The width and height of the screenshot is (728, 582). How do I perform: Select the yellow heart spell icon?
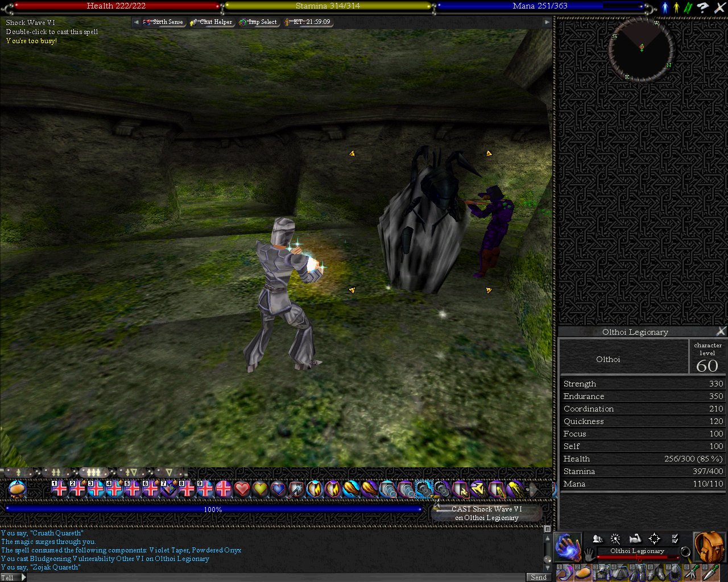coord(260,488)
